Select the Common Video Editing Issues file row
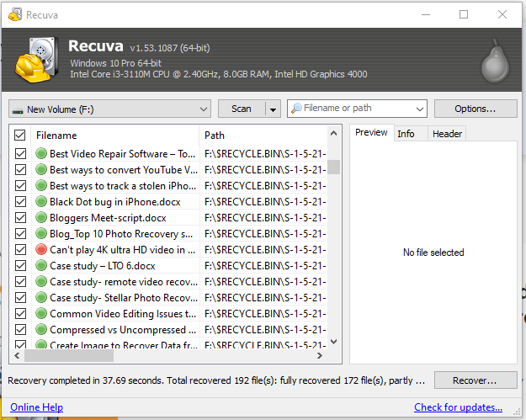The image size is (526, 420). [168, 313]
